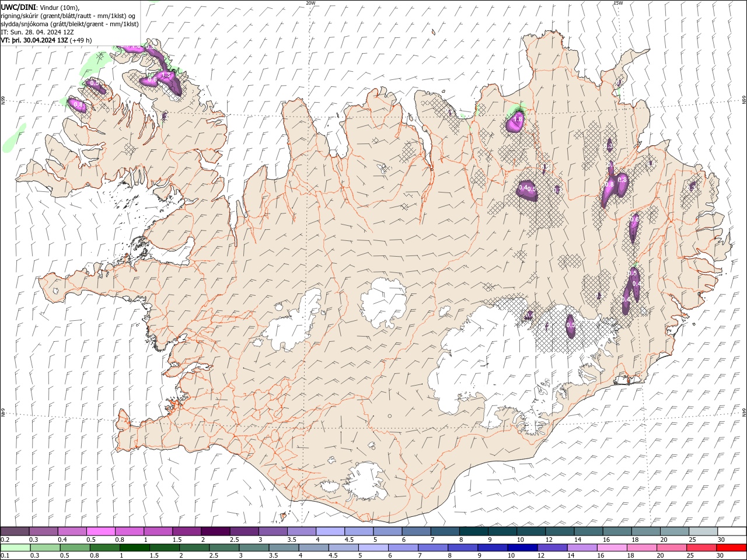The height and width of the screenshot is (560, 747).
Task: Click the darkest purple swatch in snow scale
Action: (x=215, y=531)
